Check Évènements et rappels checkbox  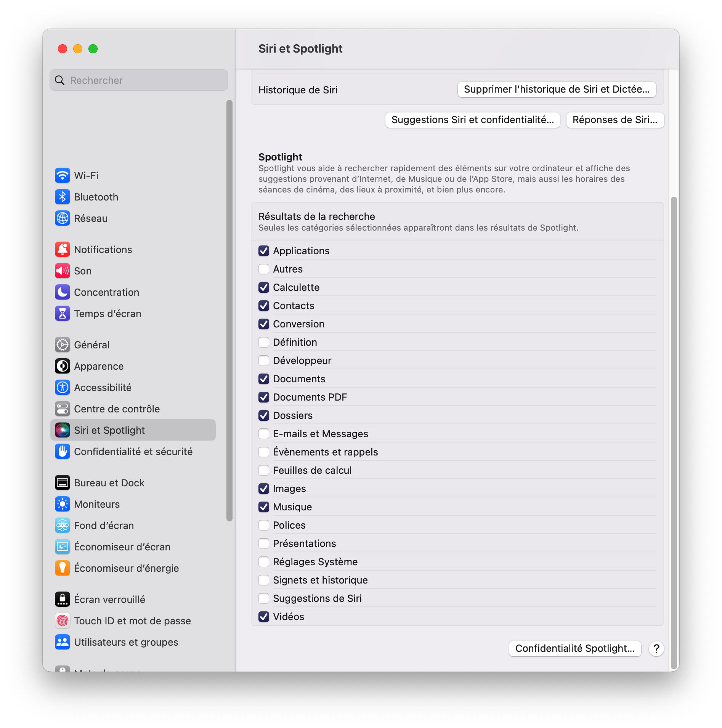pos(264,452)
